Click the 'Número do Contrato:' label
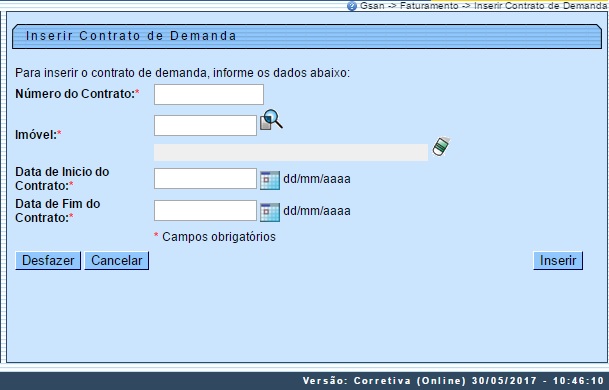Screen dimensions: 609x390 [x=75, y=94]
